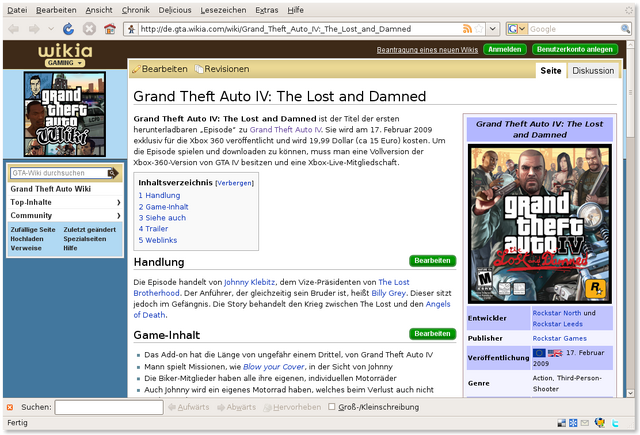Click Bearbeiten in the page toolbar

[x=160, y=69]
